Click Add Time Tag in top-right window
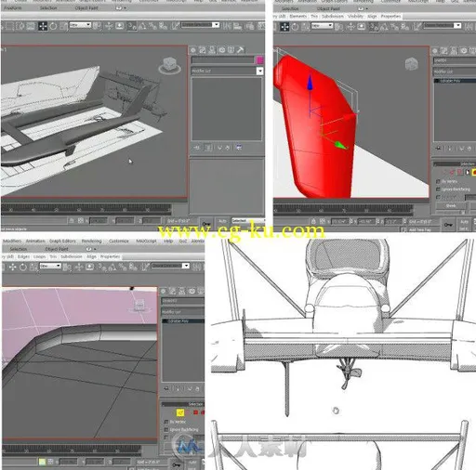 tap(419, 229)
